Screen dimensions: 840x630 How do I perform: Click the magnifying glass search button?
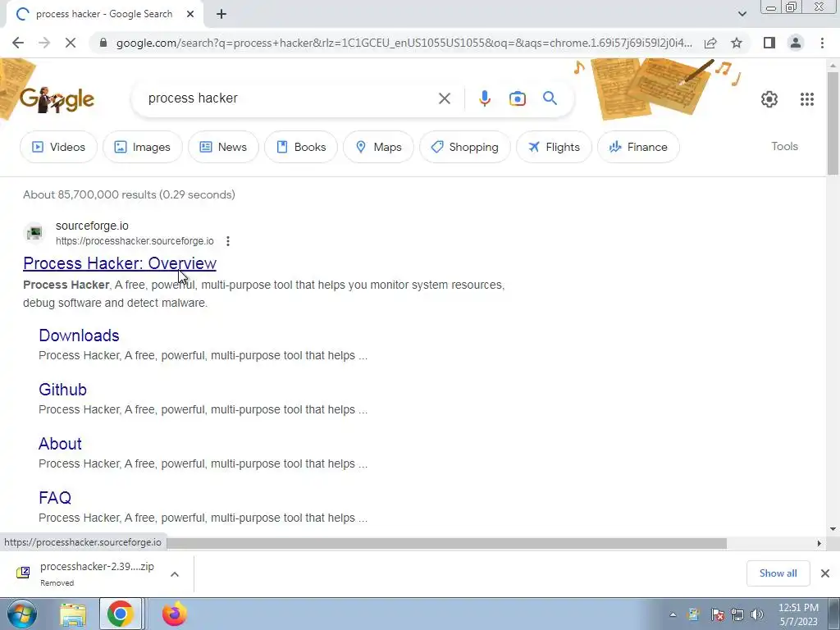(x=550, y=98)
